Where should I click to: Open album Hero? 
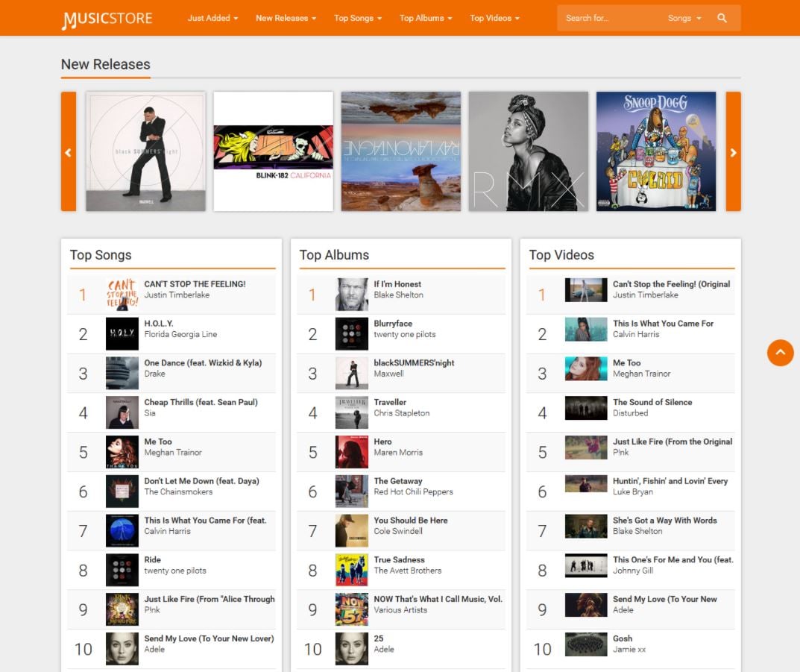click(382, 442)
